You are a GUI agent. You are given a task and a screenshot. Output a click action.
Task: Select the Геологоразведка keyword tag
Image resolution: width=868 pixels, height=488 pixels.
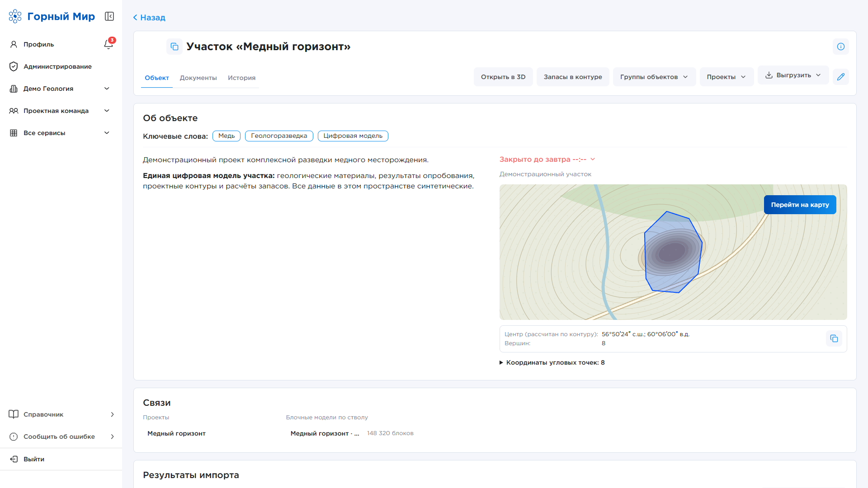(279, 136)
